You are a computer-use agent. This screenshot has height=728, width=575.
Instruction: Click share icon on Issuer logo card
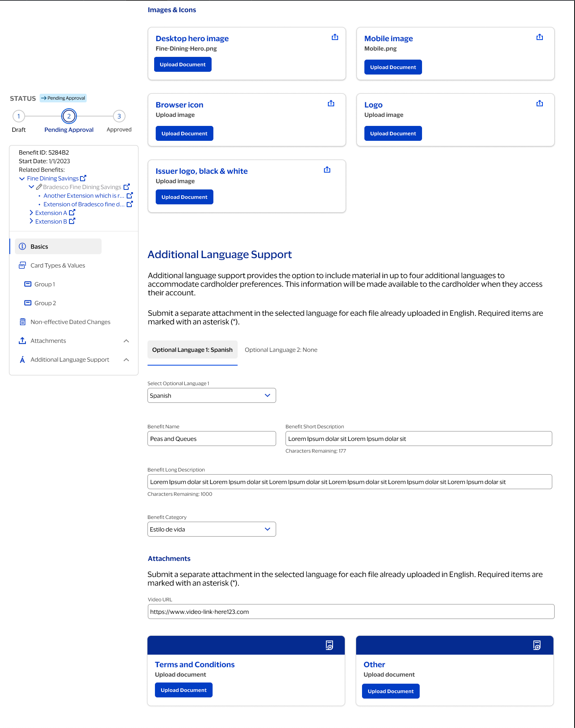click(327, 170)
